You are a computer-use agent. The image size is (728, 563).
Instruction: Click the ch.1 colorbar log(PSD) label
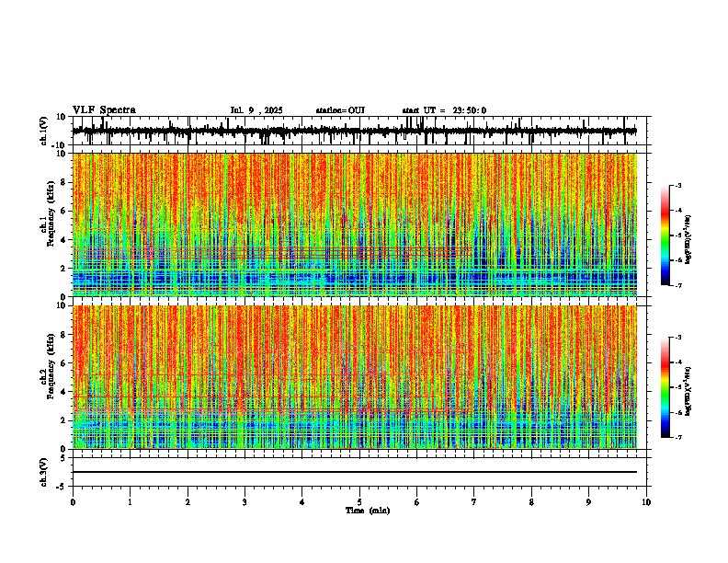pos(688,239)
